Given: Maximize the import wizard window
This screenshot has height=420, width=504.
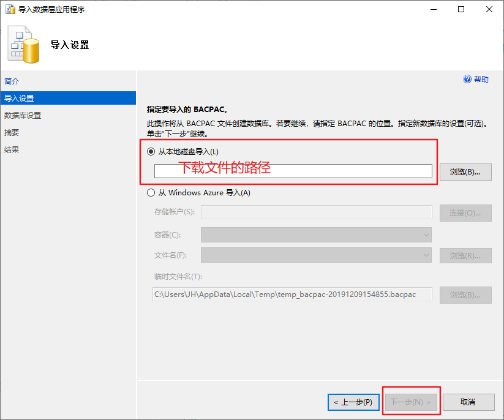Looking at the screenshot, I should tap(461, 9).
